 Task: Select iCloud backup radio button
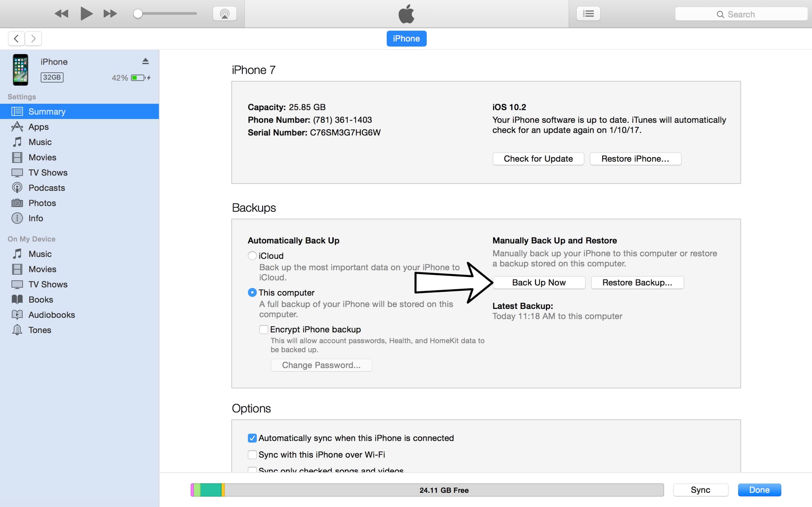252,255
